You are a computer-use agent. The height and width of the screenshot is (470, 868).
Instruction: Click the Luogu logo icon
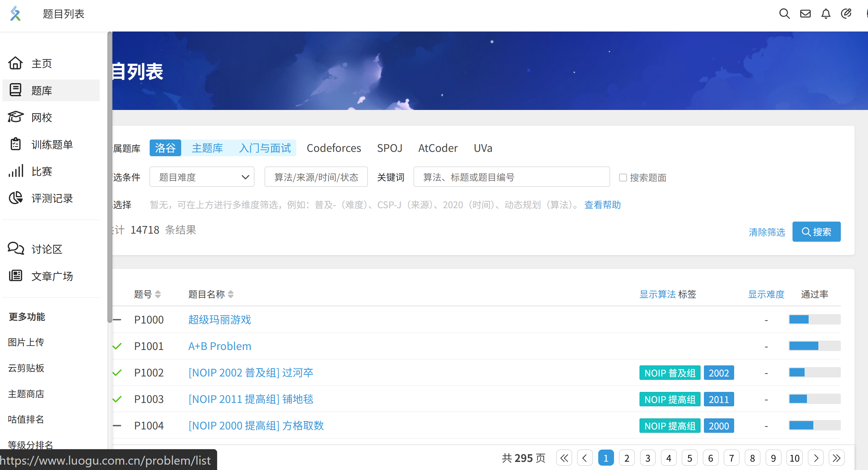(x=15, y=14)
